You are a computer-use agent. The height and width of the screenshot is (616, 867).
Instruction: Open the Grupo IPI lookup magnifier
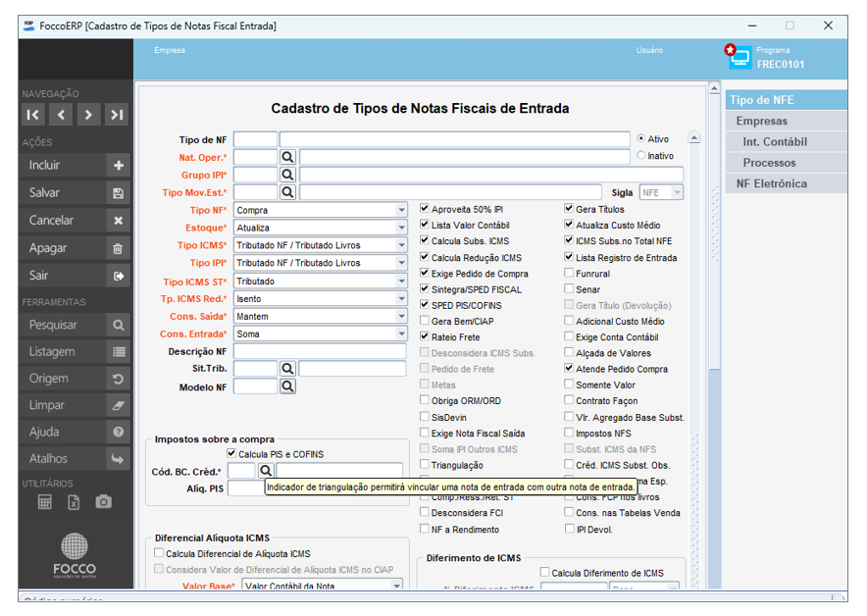[287, 175]
